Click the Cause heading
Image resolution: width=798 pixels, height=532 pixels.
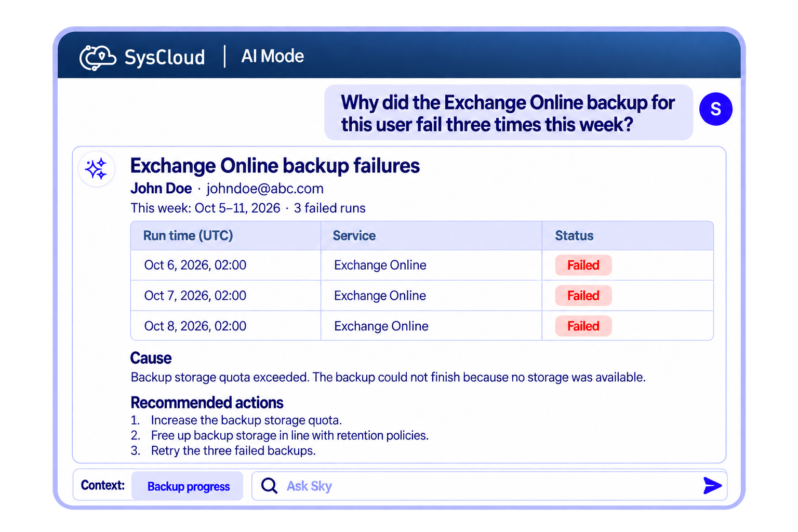click(151, 358)
